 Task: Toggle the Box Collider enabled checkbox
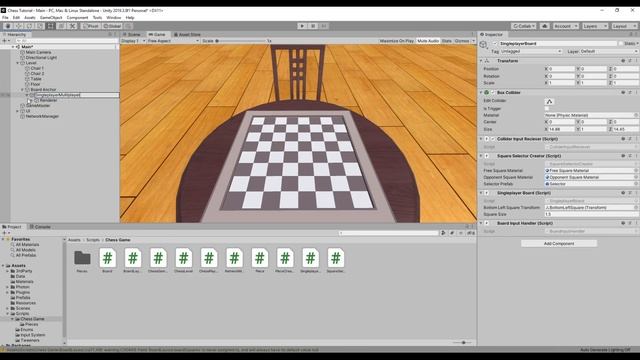(493, 93)
